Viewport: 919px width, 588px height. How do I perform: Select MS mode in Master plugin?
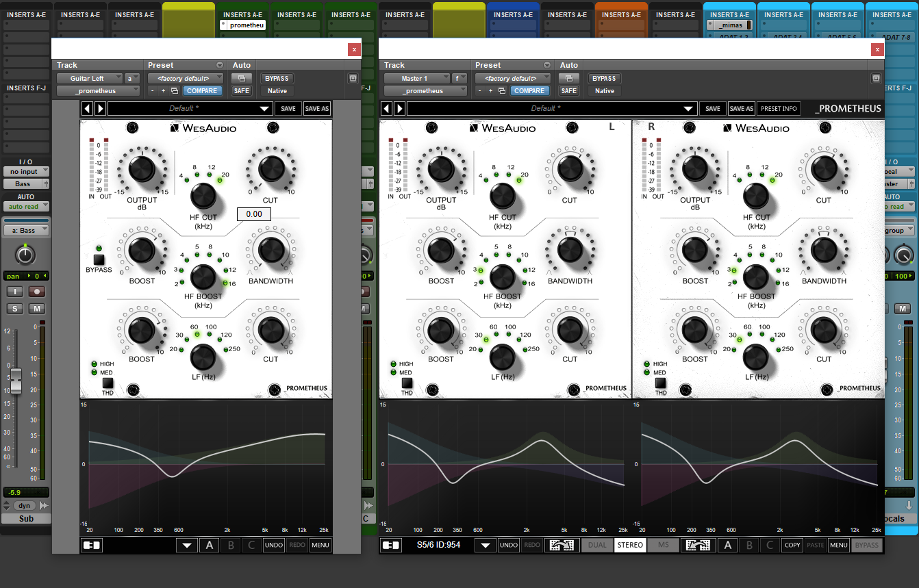664,546
